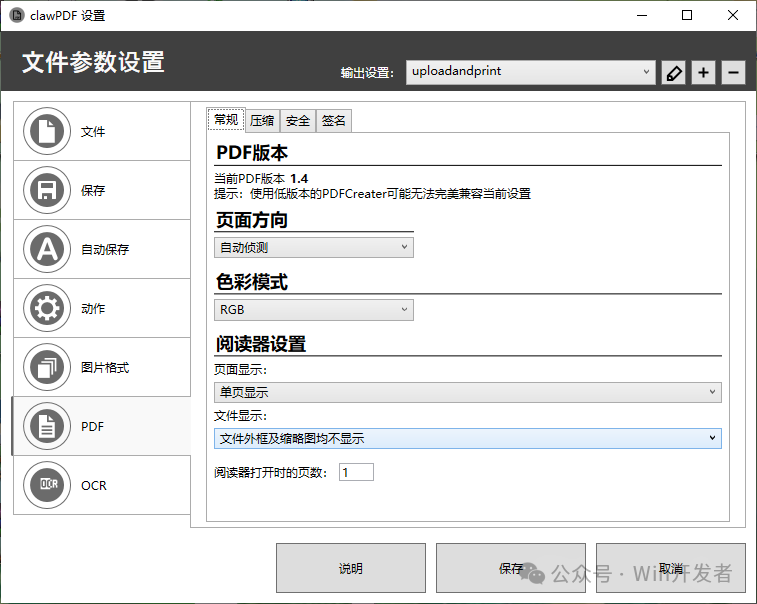Click the 说明 button
This screenshot has width=757, height=604.
click(350, 568)
